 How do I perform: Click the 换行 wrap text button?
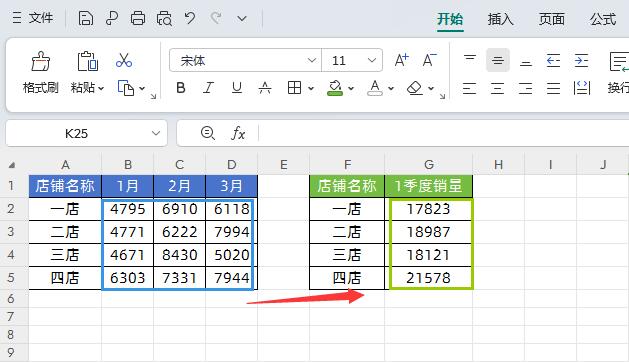pyautogui.click(x=618, y=73)
